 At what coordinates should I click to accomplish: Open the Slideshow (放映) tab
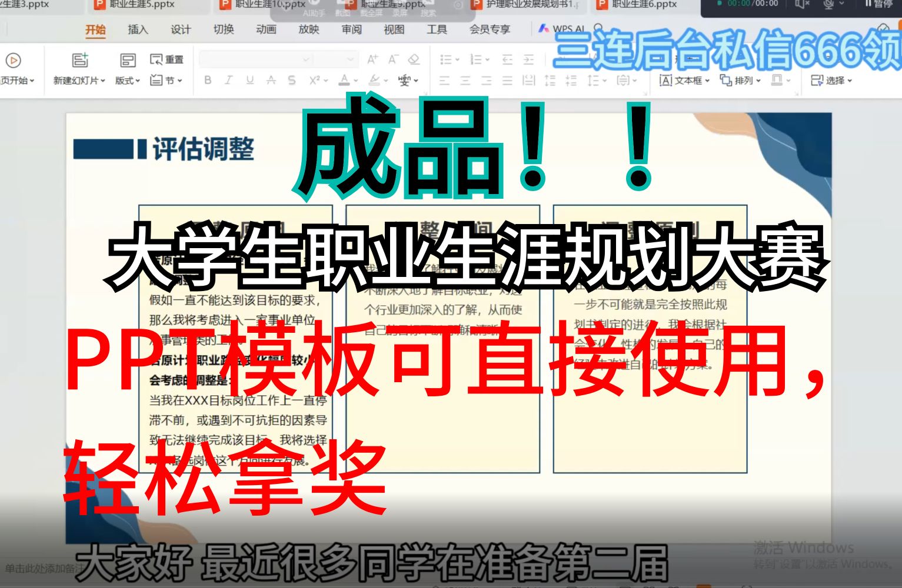[x=309, y=29]
